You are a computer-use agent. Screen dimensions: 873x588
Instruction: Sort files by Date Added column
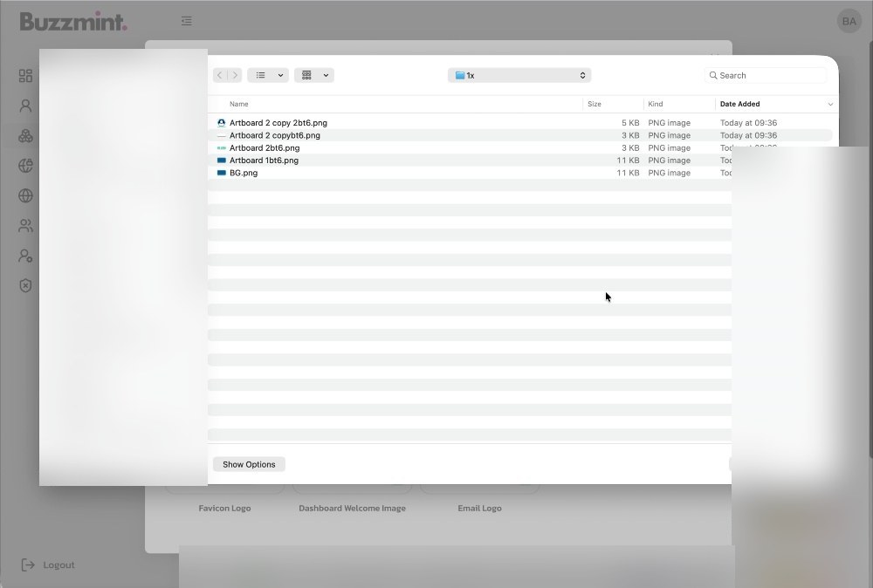click(x=740, y=104)
